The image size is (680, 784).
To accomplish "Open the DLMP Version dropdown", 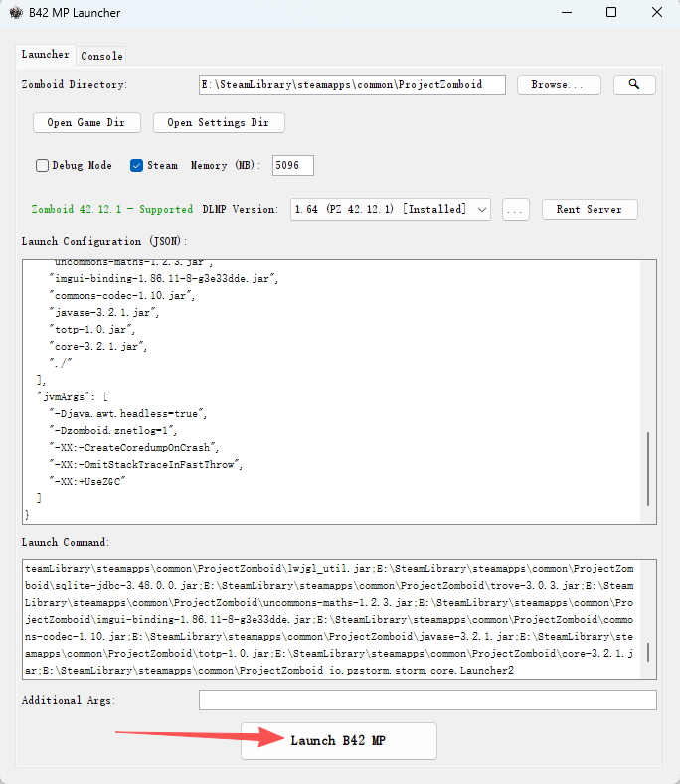I will click(x=390, y=210).
